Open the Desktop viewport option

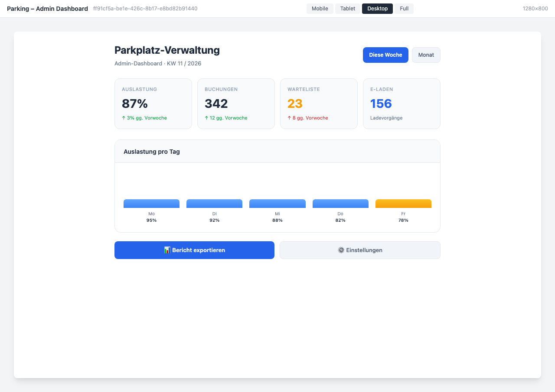point(377,8)
